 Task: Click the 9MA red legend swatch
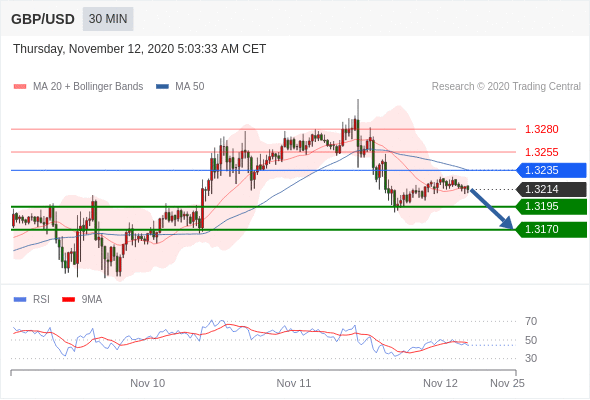pyautogui.click(x=68, y=300)
